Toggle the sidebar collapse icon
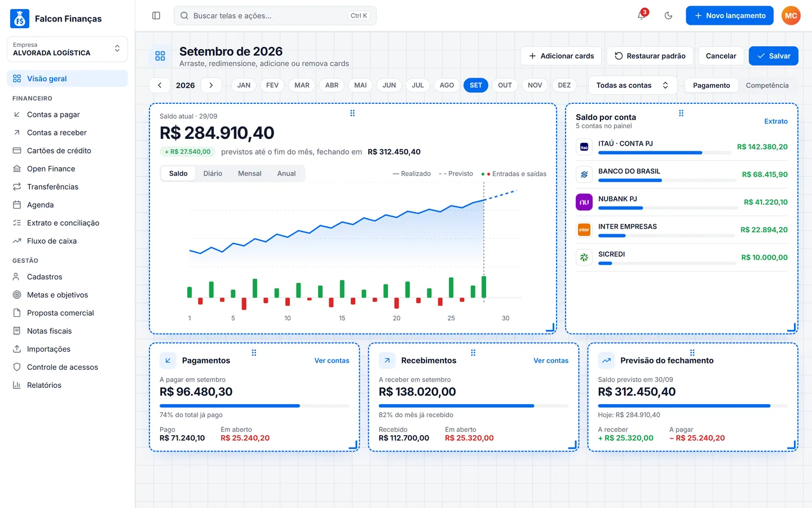This screenshot has height=508, width=812. [x=156, y=16]
